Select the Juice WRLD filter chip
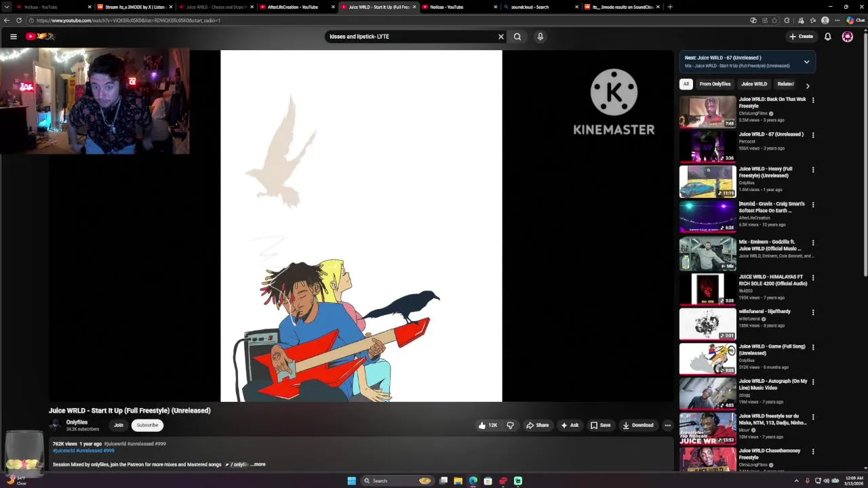This screenshot has height=488, width=868. [754, 84]
